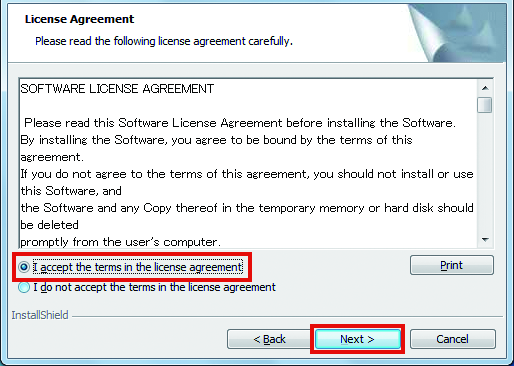The height and width of the screenshot is (366, 514).
Task: Click the 'I accept the terms' label text
Action: tap(138, 267)
